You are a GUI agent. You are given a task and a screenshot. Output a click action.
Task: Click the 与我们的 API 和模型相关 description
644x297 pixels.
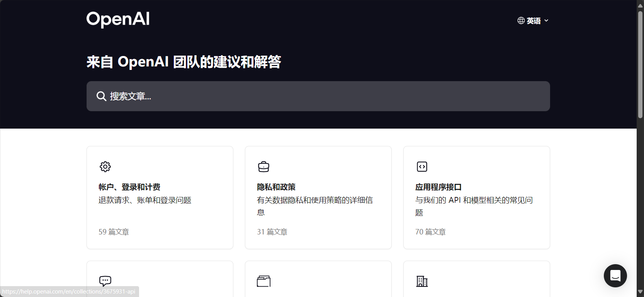[x=474, y=206]
